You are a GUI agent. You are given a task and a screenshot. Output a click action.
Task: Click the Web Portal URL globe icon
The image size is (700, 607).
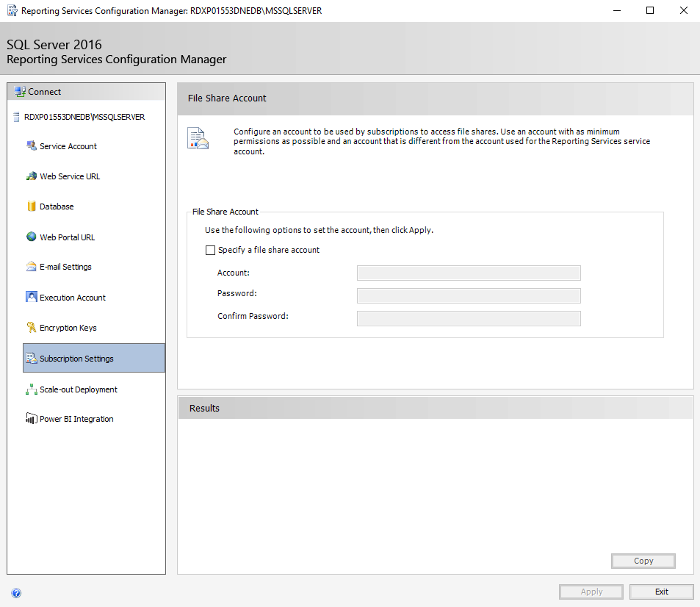(x=32, y=237)
